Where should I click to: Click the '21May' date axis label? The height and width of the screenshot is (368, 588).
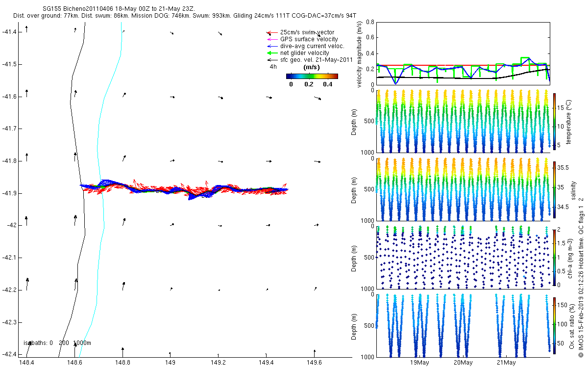(506, 363)
